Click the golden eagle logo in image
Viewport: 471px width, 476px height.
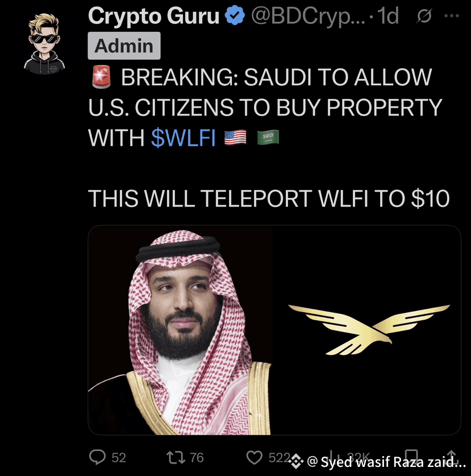(x=369, y=329)
